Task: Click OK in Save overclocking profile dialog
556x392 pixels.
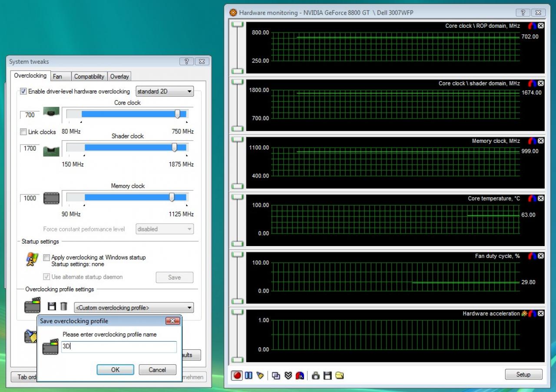Action: (x=115, y=370)
